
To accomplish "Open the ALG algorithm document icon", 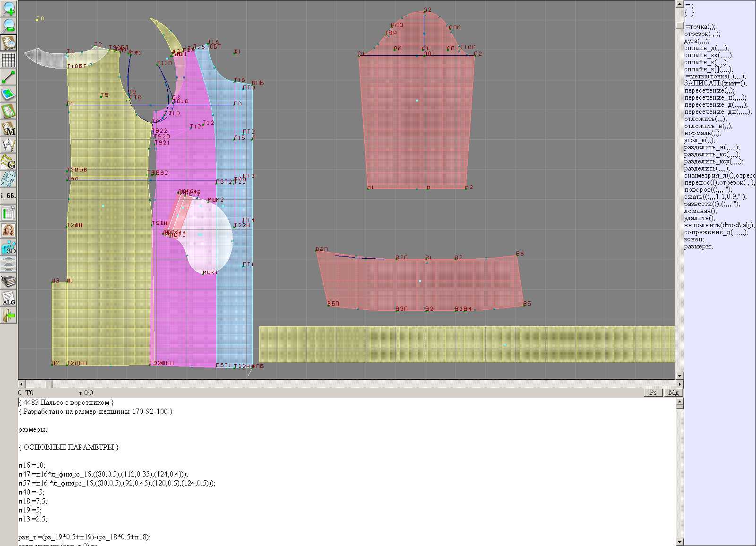I will [9, 299].
